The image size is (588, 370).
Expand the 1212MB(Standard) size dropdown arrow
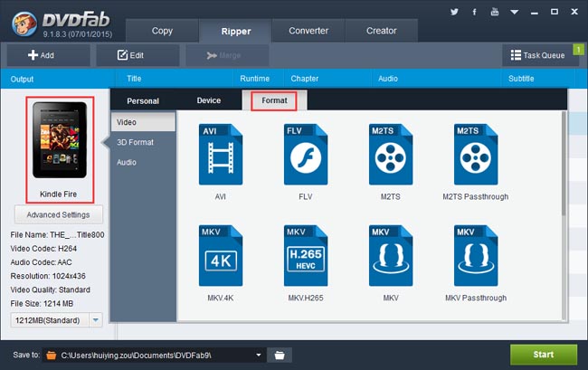point(96,320)
